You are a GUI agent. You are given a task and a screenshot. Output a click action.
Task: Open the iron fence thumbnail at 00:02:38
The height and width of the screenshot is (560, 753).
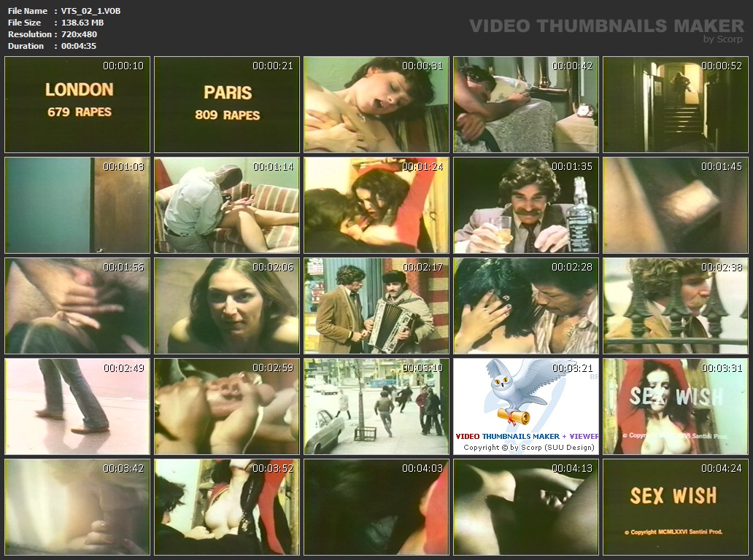[x=676, y=306]
